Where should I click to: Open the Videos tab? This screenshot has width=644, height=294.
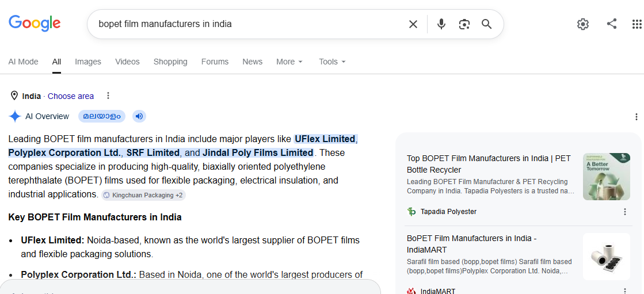127,62
